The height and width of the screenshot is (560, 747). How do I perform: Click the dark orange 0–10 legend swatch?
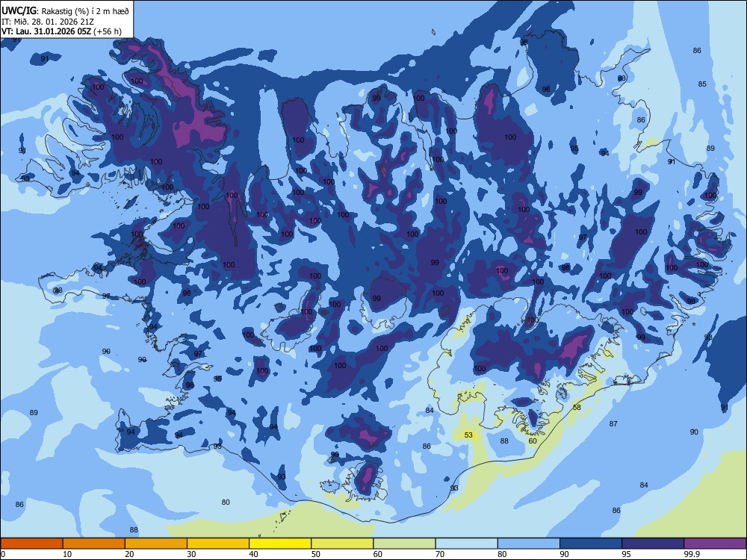(31, 544)
